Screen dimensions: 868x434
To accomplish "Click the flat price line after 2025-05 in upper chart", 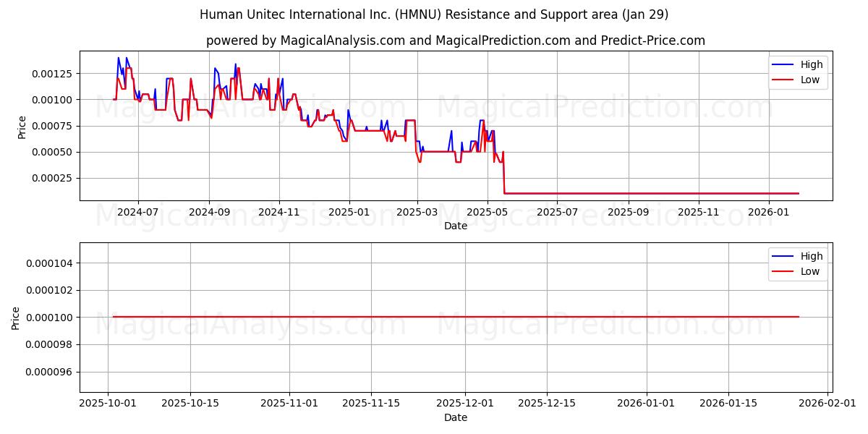I will tap(651, 193).
